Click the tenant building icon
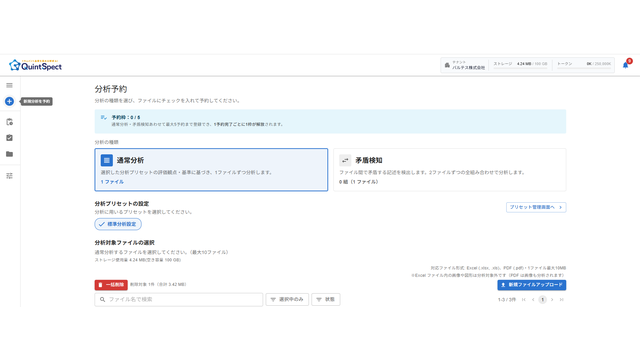 coord(447,65)
